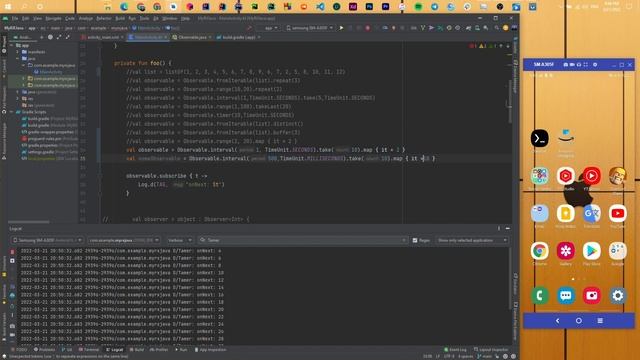Open Clash of Clans game icon

[x=618, y=176]
